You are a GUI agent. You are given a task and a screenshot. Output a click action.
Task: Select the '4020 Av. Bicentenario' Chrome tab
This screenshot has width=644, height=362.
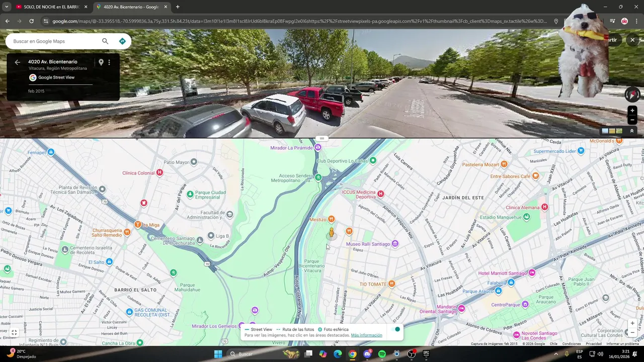pyautogui.click(x=131, y=7)
